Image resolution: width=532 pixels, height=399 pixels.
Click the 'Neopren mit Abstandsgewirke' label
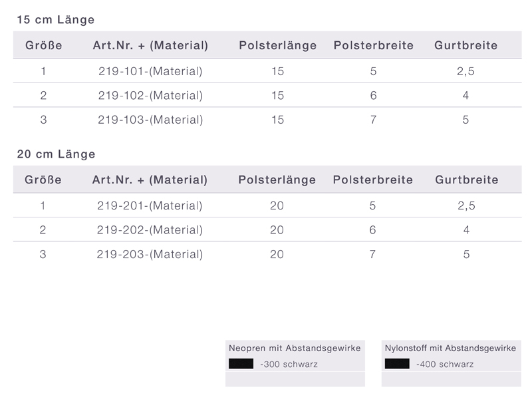295,348
